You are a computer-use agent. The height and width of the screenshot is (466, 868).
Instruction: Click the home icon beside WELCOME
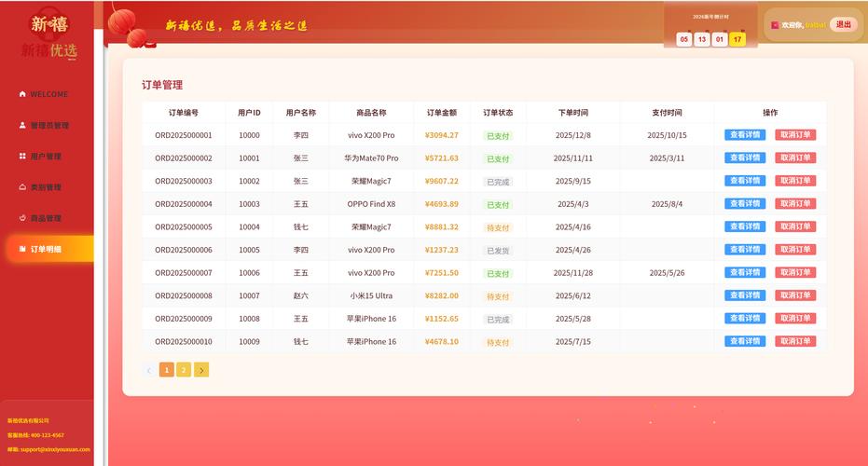click(22, 94)
